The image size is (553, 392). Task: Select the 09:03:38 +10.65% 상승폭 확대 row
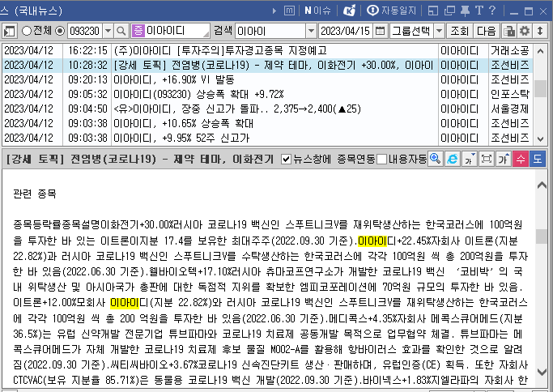point(268,123)
